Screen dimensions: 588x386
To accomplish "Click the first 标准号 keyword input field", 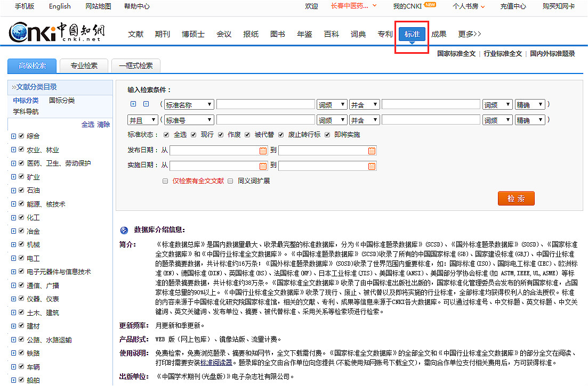I will pos(265,120).
